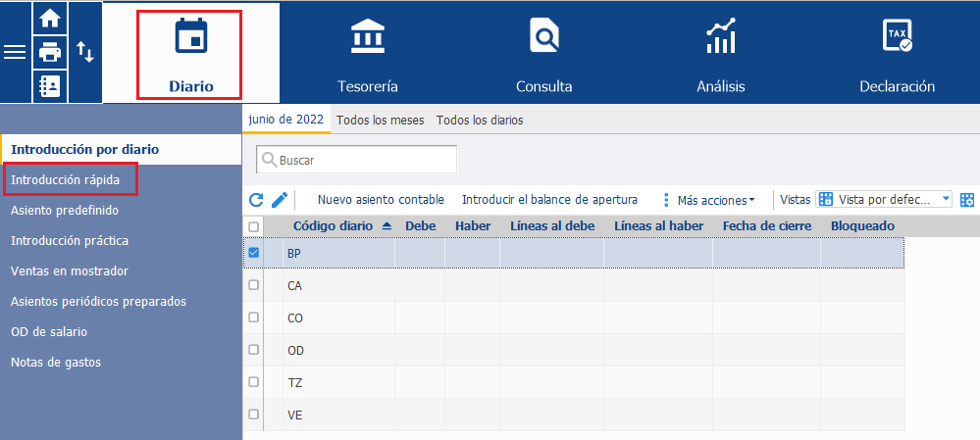980x440 pixels.
Task: Toggle the select-all header checkbox
Action: pos(254,226)
